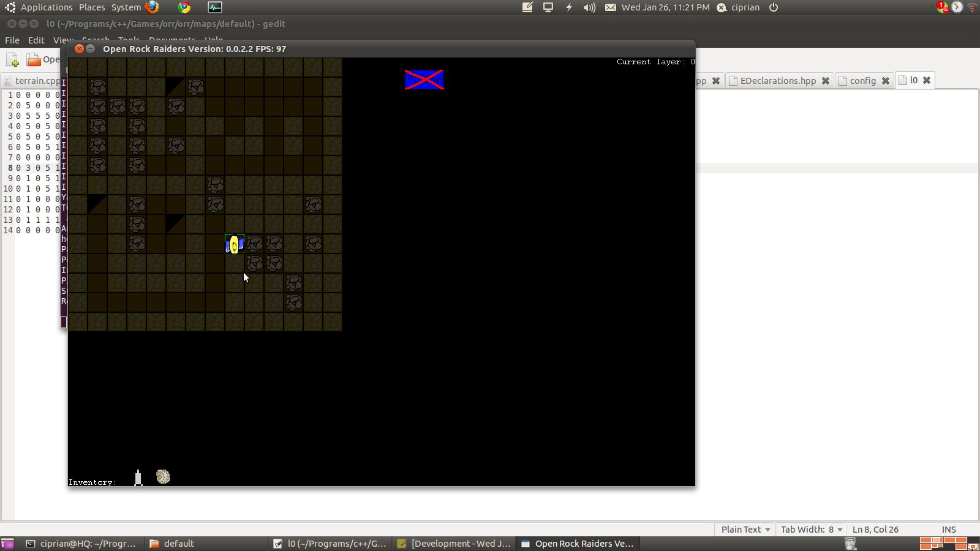Select the rock raider unit on map
This screenshot has height=551, width=980.
235,244
